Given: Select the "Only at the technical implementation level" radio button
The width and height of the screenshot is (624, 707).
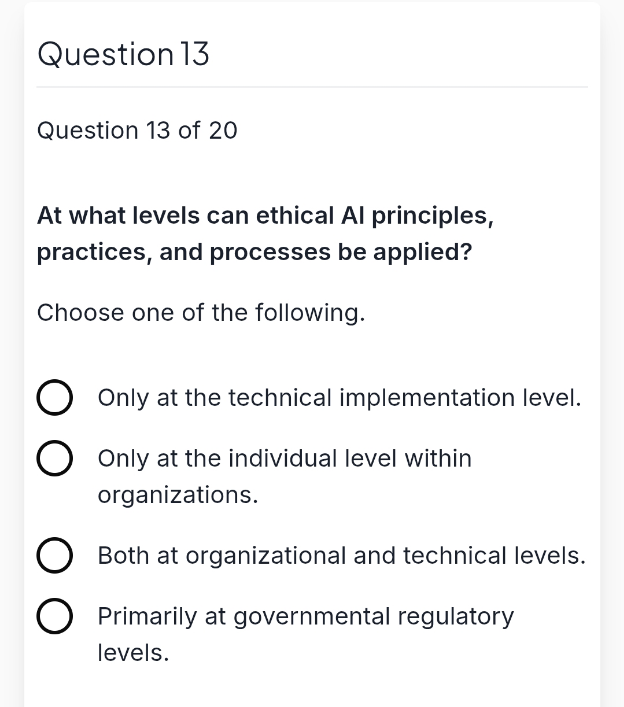Looking at the screenshot, I should (55, 397).
